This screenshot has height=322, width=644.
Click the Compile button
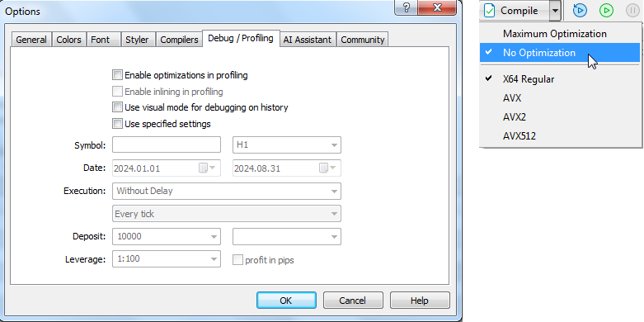pyautogui.click(x=515, y=11)
